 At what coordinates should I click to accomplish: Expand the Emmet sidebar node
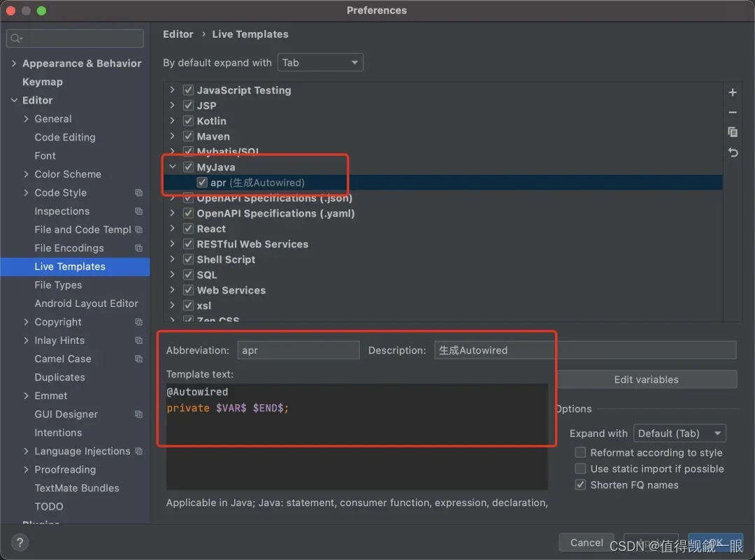tap(26, 395)
